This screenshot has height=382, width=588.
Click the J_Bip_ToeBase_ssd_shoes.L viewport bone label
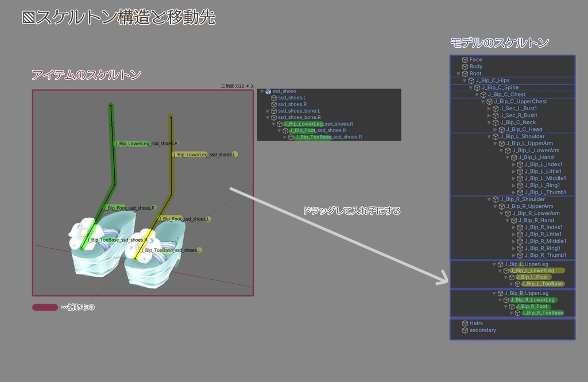point(171,250)
